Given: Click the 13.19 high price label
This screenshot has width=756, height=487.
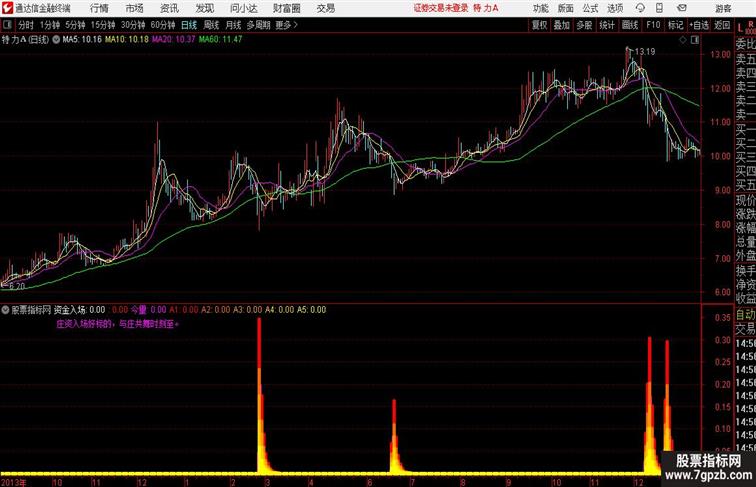Looking at the screenshot, I should 645,52.
